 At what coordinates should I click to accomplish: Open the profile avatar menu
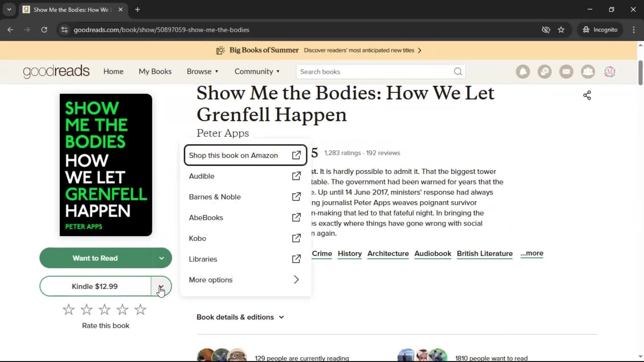point(610,72)
